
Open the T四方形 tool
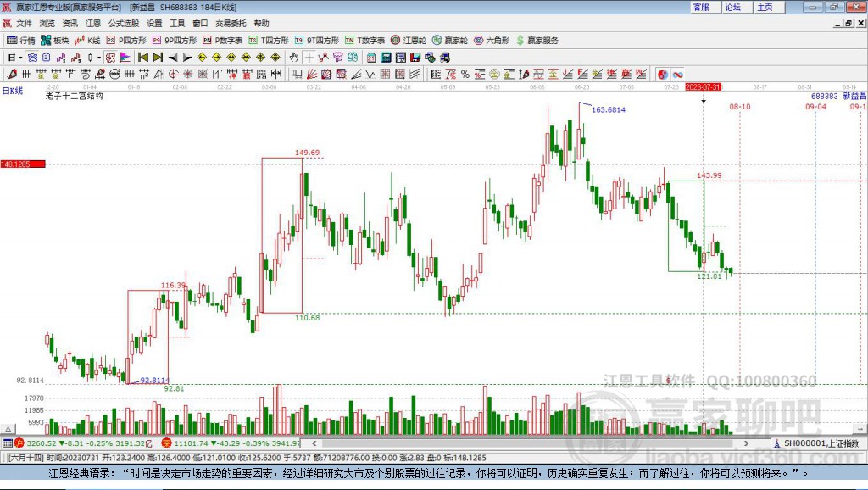(x=269, y=41)
